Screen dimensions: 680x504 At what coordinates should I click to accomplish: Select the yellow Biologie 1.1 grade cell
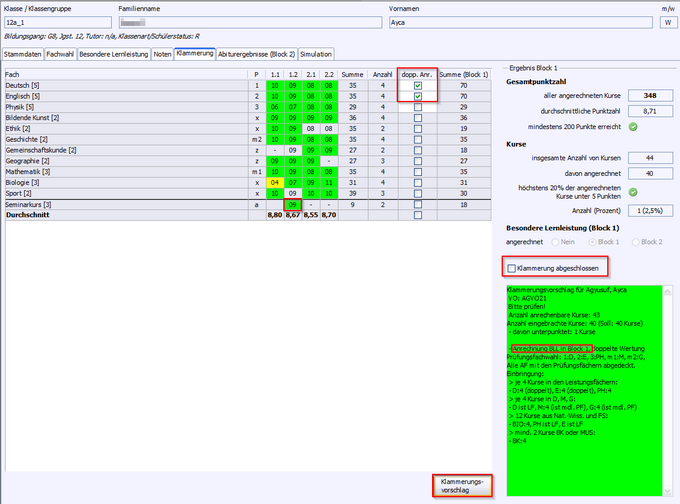tap(273, 181)
